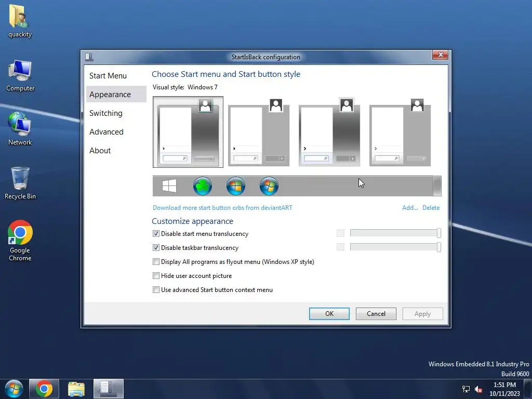Click the StartIsBack title bar icon
The width and height of the screenshot is (532, 399).
pos(89,57)
